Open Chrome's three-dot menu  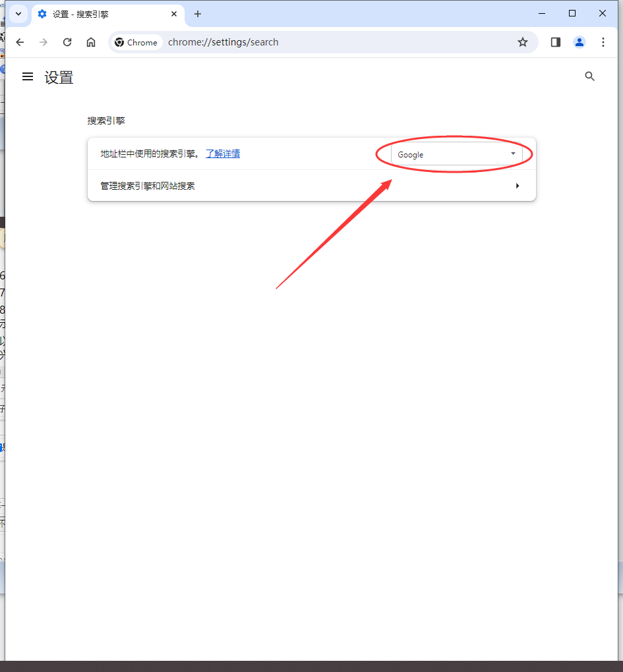click(603, 42)
